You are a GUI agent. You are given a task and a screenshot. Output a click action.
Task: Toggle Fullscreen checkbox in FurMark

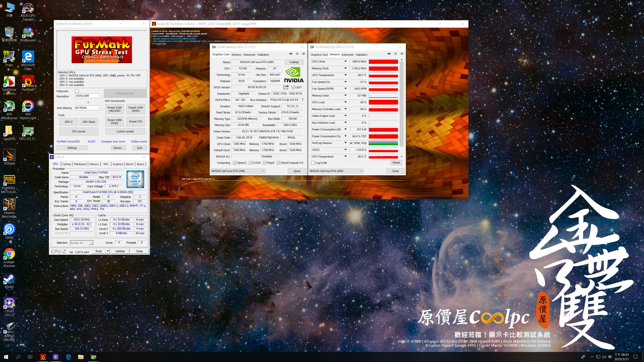tap(77, 91)
